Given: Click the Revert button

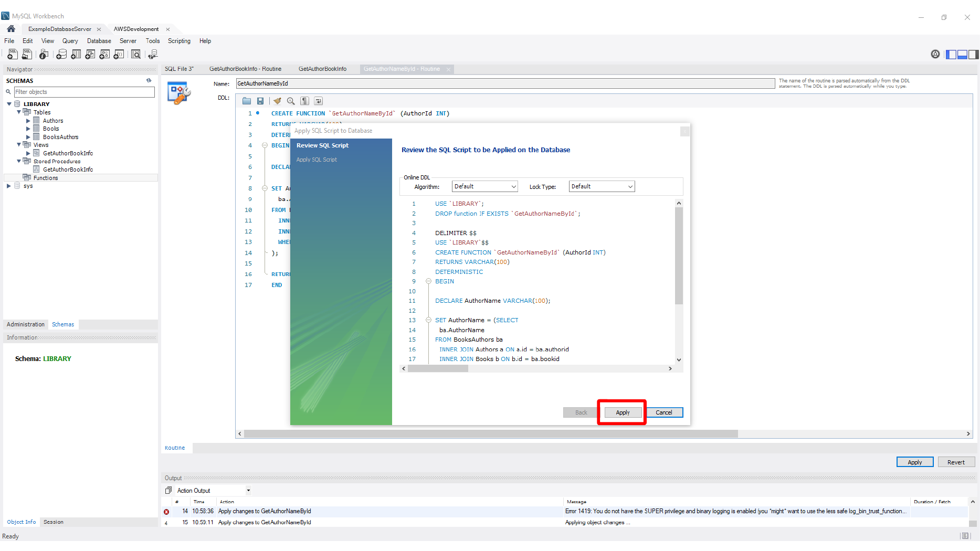Looking at the screenshot, I should point(956,462).
